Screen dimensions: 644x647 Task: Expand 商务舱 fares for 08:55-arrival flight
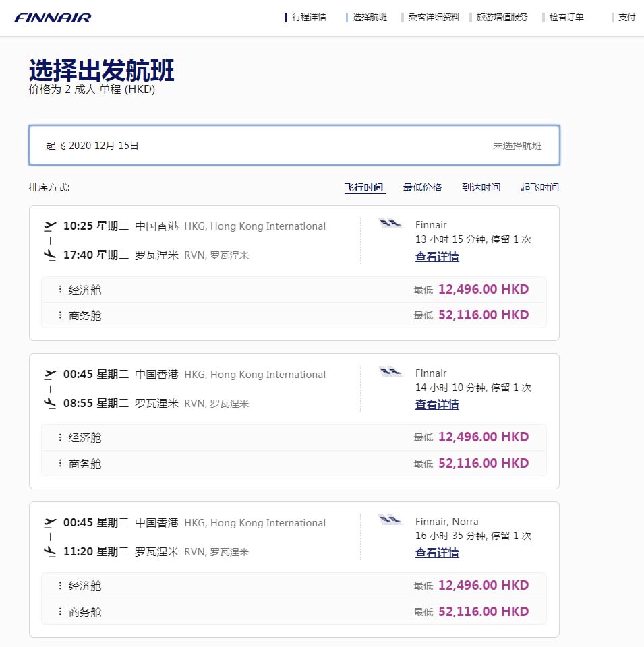pyautogui.click(x=294, y=464)
